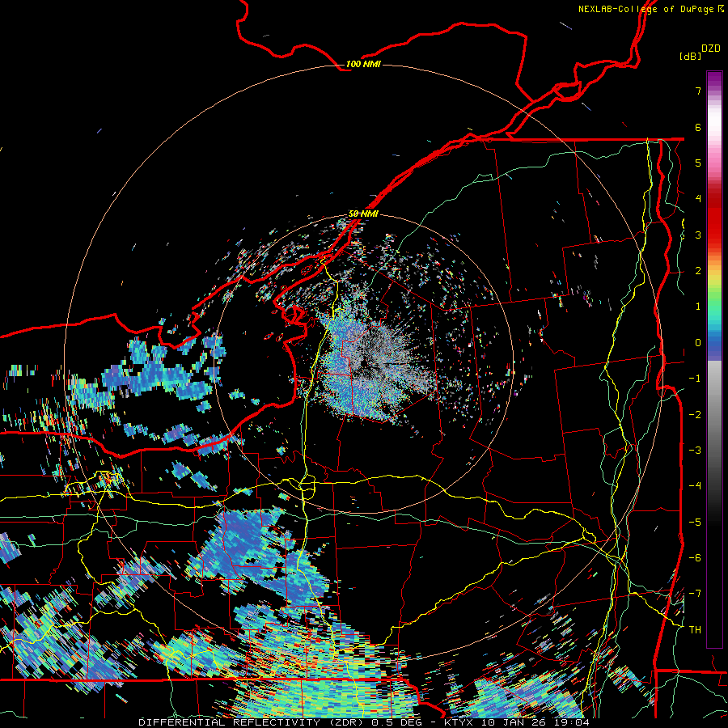Select the "100 NMI" range ring label
The width and height of the screenshot is (728, 728).
click(363, 64)
